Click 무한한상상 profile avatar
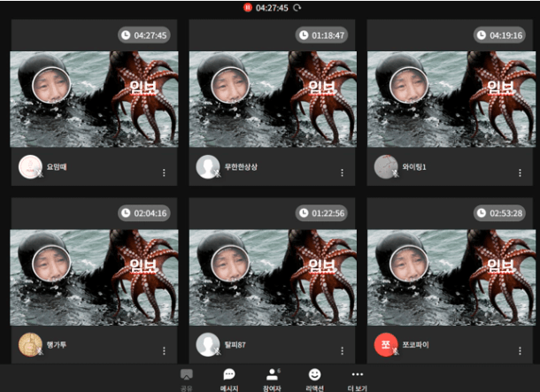Screen dimensions: 540x392 (208, 166)
